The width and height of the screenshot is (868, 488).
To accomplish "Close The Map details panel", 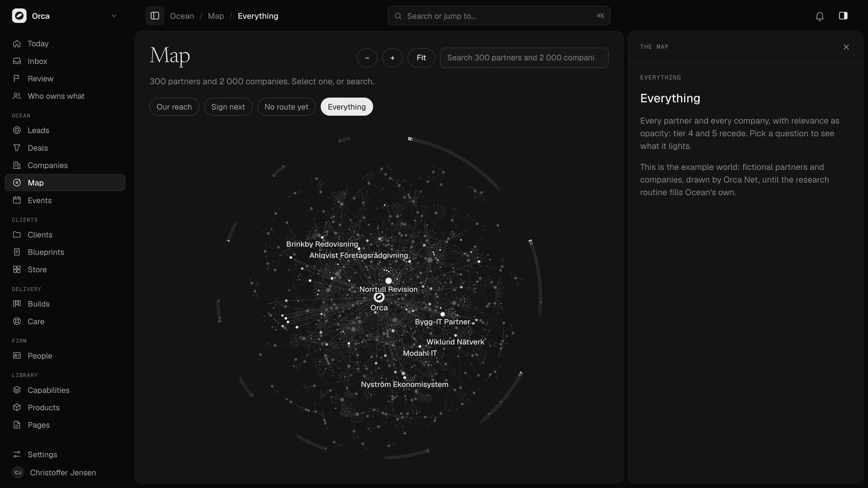I will click(x=846, y=47).
